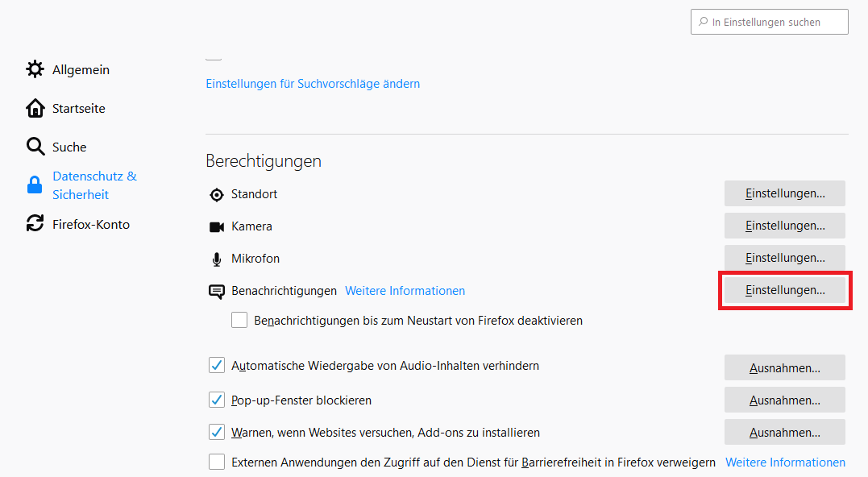Screen dimensions: 868x477
Task: Click the Firefox-Konto sync icon
Action: pyautogui.click(x=35, y=224)
